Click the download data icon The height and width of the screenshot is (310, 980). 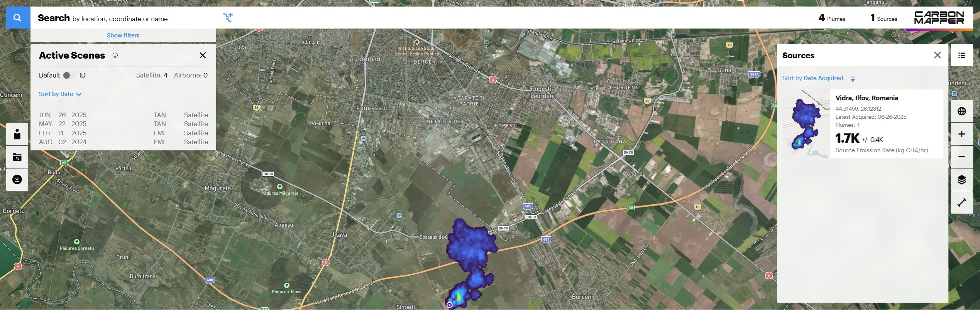[x=17, y=179]
